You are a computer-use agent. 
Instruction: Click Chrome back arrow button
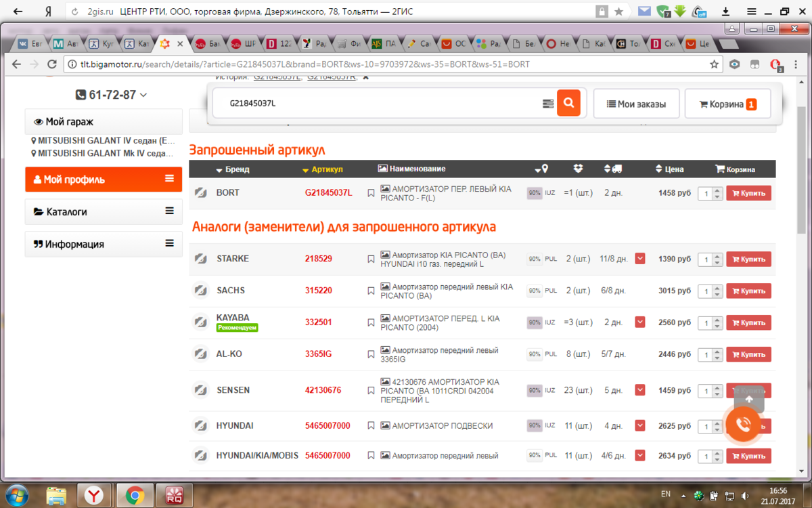tap(17, 64)
